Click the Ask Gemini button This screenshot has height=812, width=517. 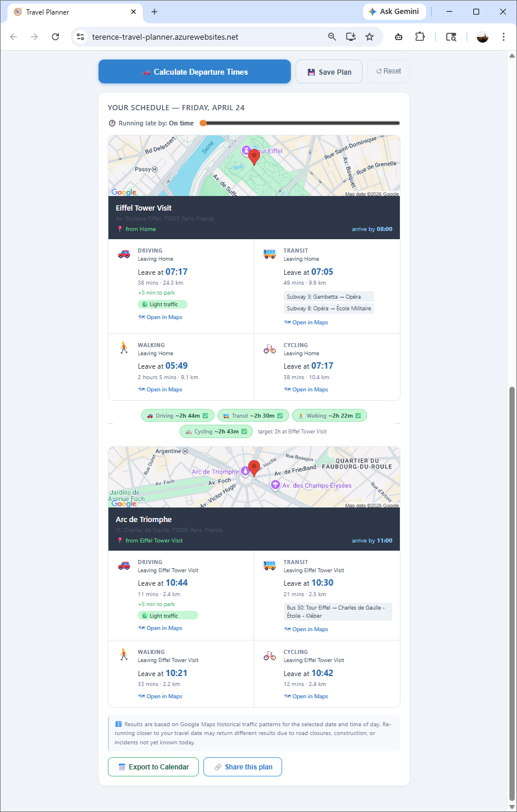[x=394, y=12]
